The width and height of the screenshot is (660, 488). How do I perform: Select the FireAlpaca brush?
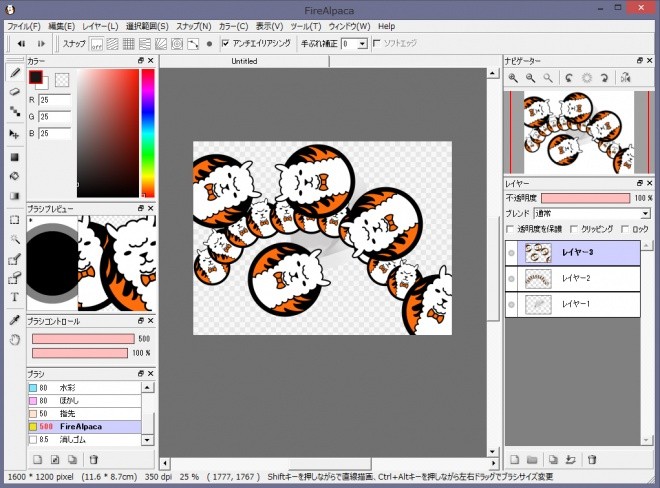click(84, 427)
